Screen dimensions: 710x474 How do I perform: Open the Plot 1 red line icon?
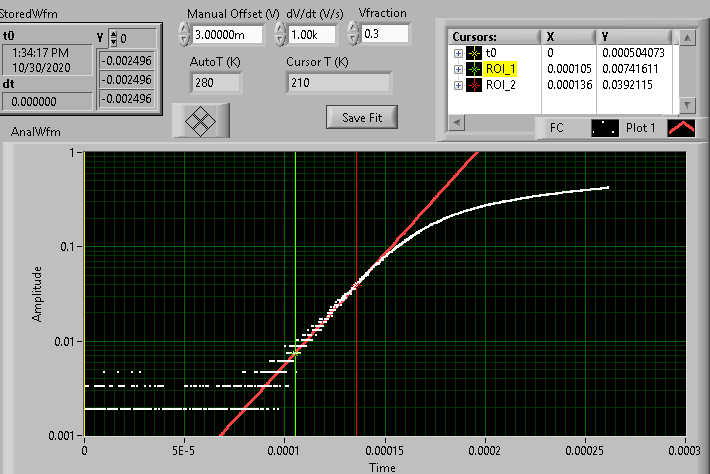point(681,128)
